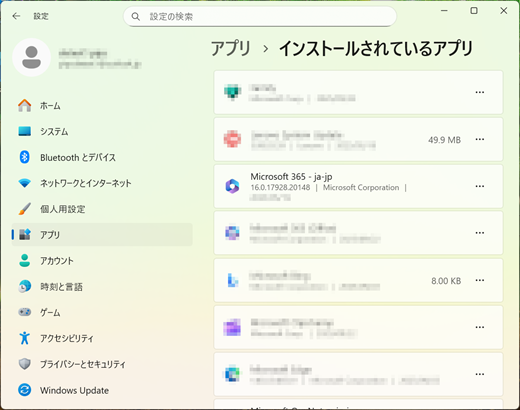Open the アカウント settings page
This screenshot has width=520, height=410.
102,261
